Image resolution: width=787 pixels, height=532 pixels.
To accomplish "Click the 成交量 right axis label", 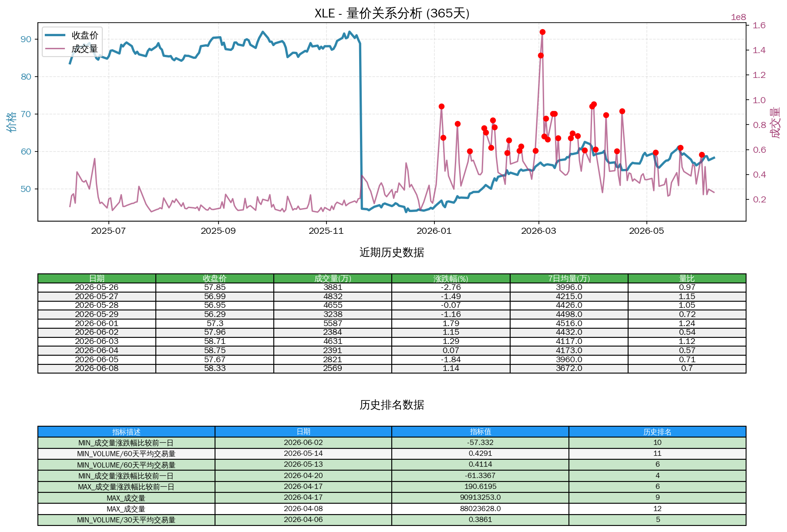I will 775,123.
